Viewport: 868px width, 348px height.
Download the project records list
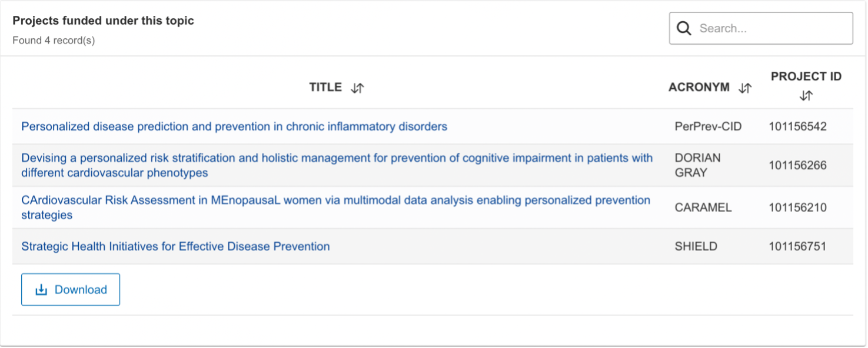pyautogui.click(x=71, y=290)
